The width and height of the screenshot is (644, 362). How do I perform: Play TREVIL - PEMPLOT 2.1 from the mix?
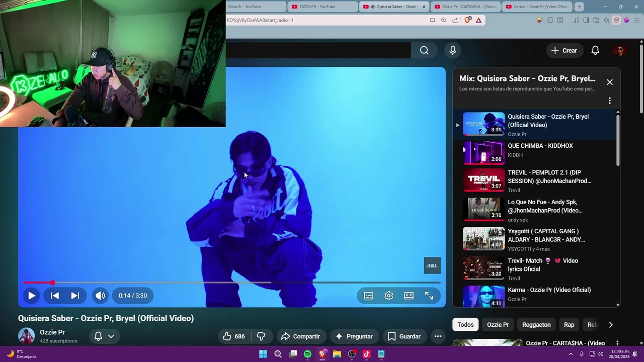coord(534,181)
